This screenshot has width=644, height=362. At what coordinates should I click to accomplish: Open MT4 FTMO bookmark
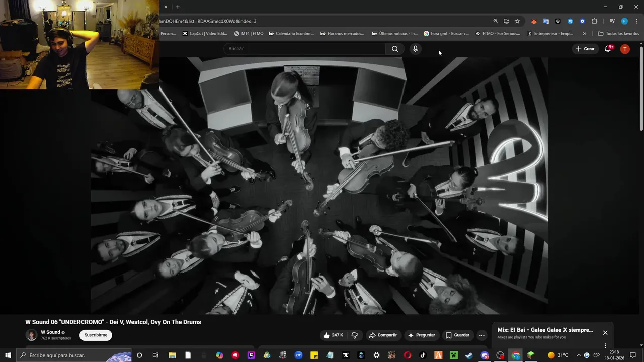[x=249, y=34]
